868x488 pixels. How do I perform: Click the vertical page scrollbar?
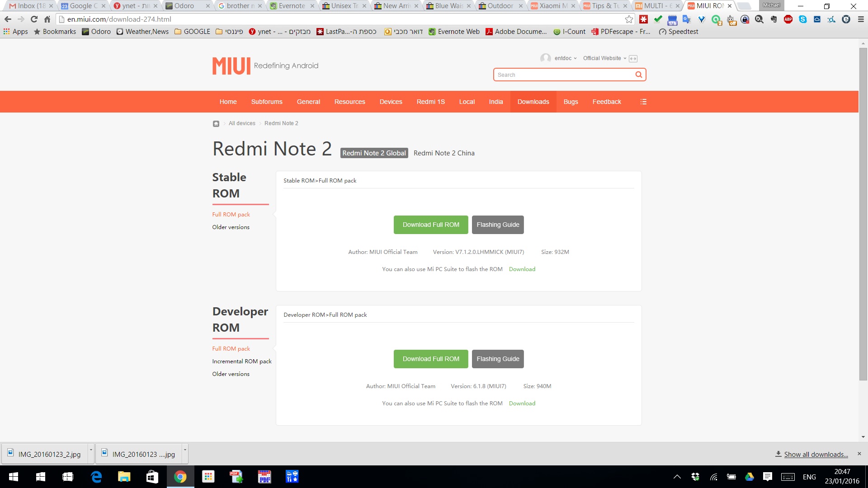863,214
